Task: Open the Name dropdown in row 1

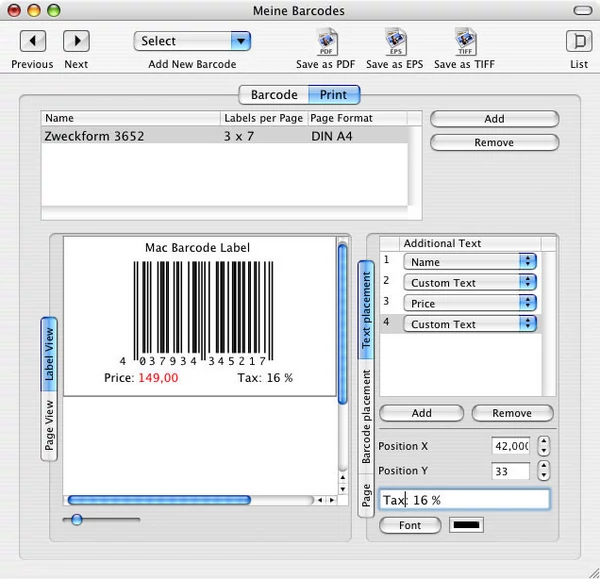Action: click(x=470, y=262)
